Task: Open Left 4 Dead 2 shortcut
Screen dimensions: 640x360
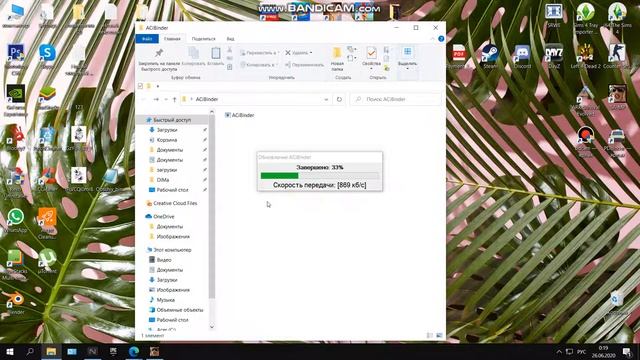Action: click(x=585, y=55)
